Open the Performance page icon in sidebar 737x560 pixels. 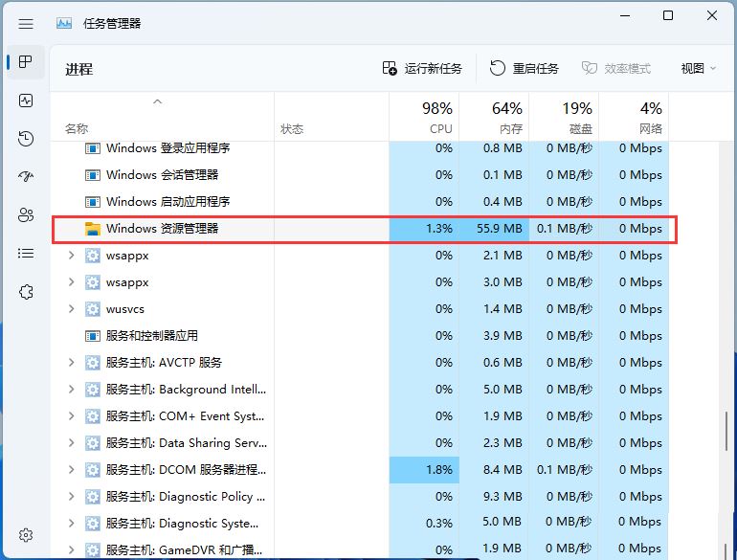(x=26, y=101)
